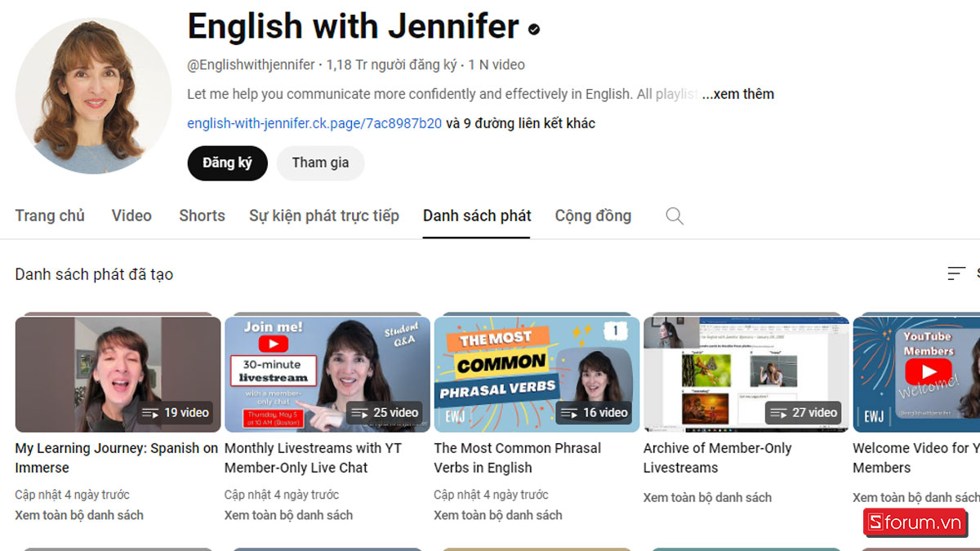
Task: Click 'Cập nhật 4 ngày trước' under Monthly Livestreams
Action: click(x=282, y=495)
